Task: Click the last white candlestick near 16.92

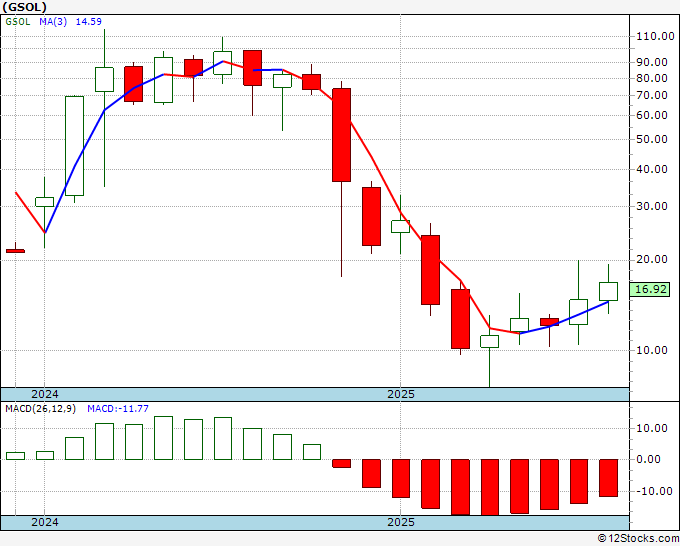Action: [x=608, y=291]
